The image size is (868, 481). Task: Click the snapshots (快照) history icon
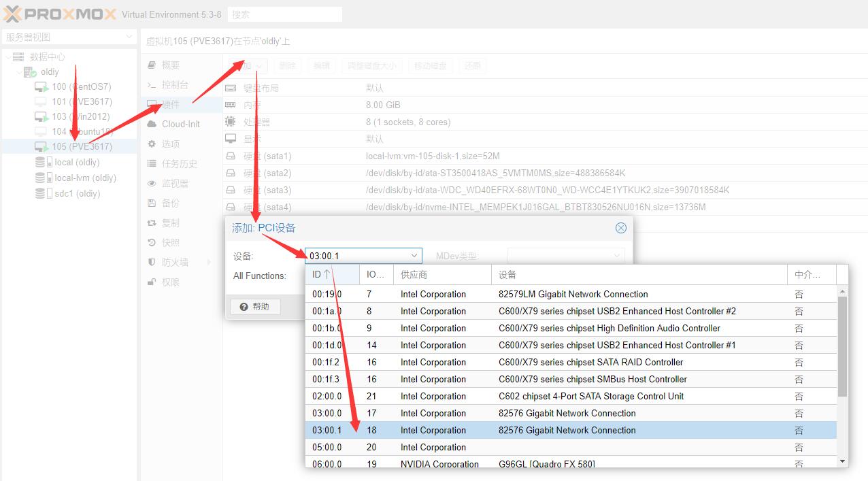[152, 243]
